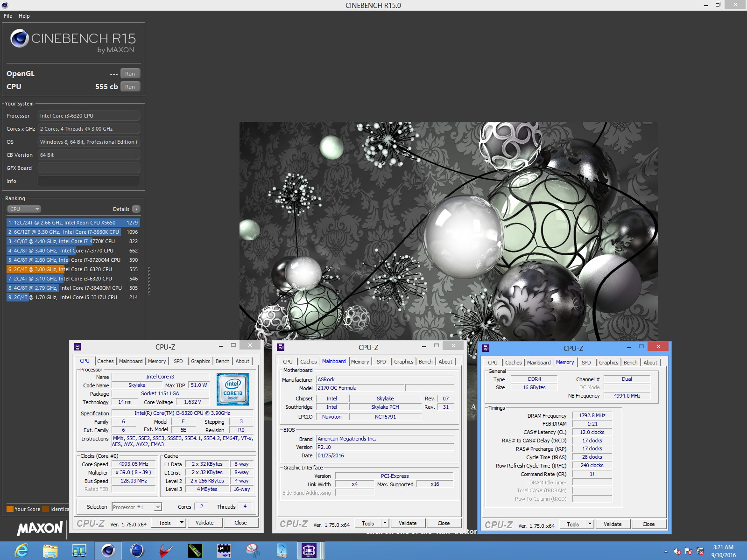Click the Core Speed 4993.05 MHz value
The image size is (747, 560).
(x=134, y=464)
